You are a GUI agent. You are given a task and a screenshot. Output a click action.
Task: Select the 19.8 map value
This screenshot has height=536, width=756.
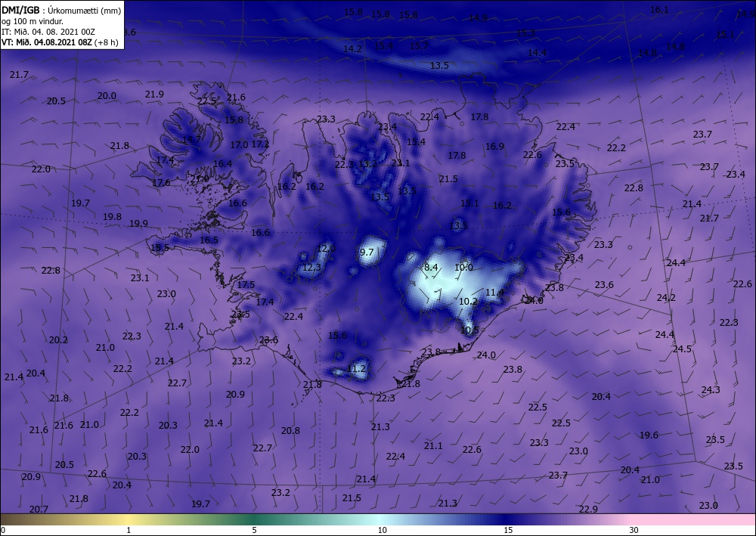point(112,217)
